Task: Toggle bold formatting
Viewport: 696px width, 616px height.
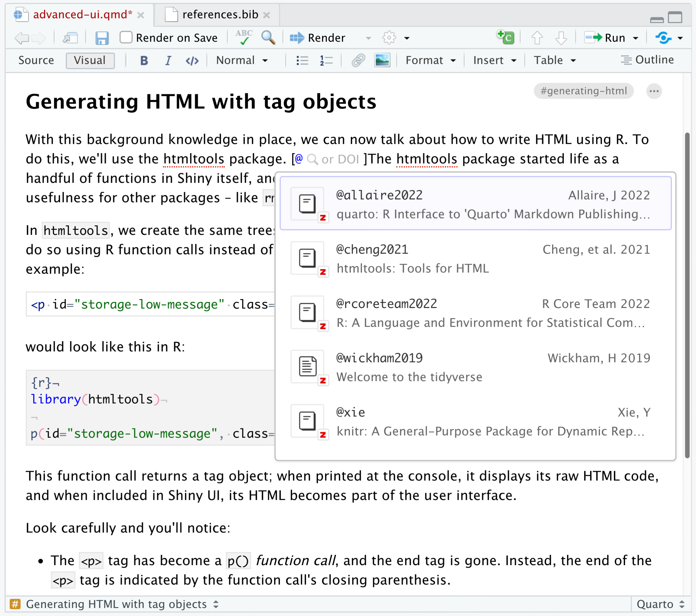Action: point(144,61)
